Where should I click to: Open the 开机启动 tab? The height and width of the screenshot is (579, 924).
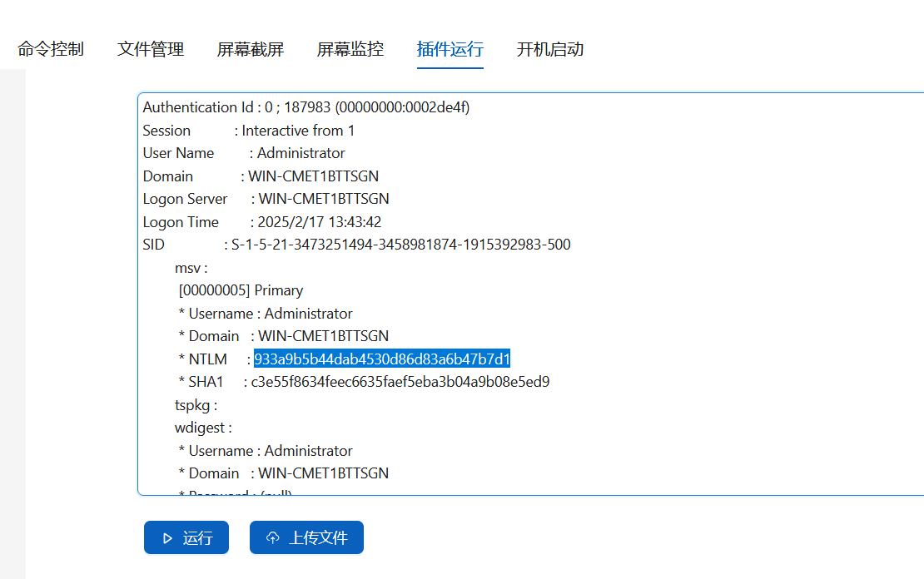[x=550, y=49]
